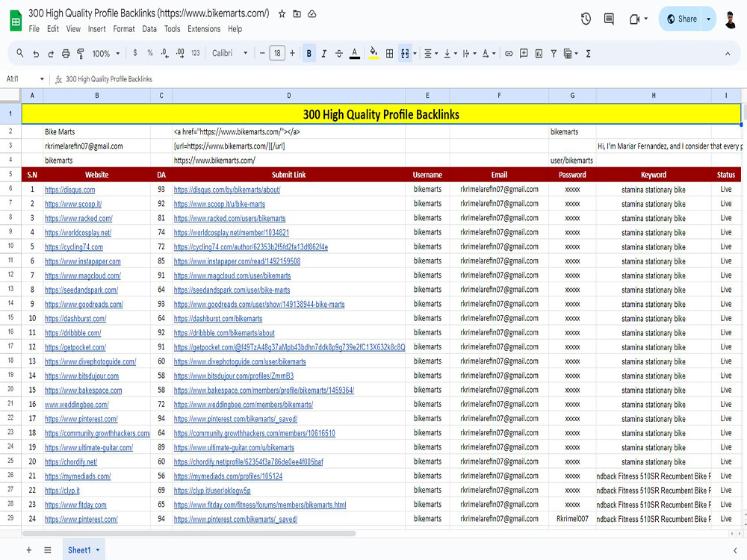Open the Calibri font dropdown
Image resolution: width=747 pixels, height=560 pixels.
(x=230, y=53)
